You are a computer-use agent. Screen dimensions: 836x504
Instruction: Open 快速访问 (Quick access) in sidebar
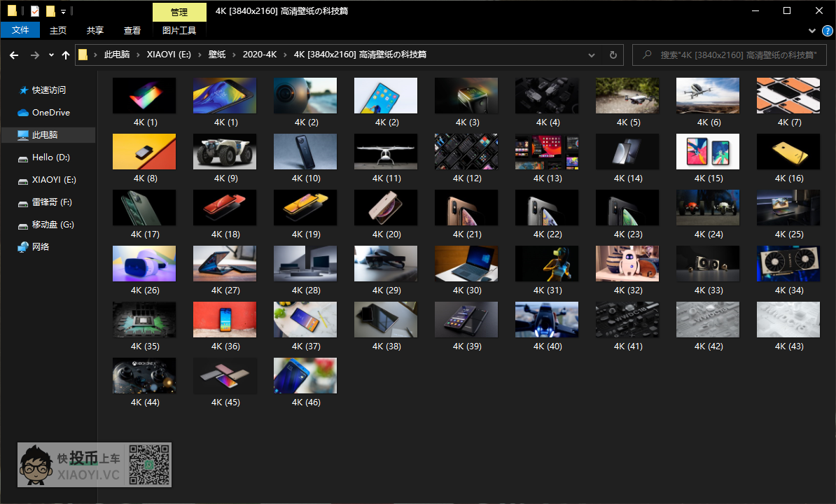click(48, 90)
